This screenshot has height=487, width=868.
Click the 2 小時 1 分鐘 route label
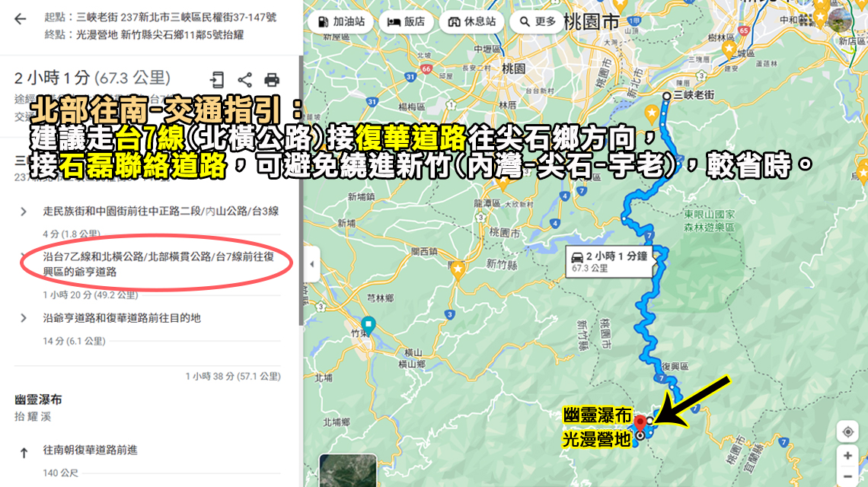tap(611, 261)
